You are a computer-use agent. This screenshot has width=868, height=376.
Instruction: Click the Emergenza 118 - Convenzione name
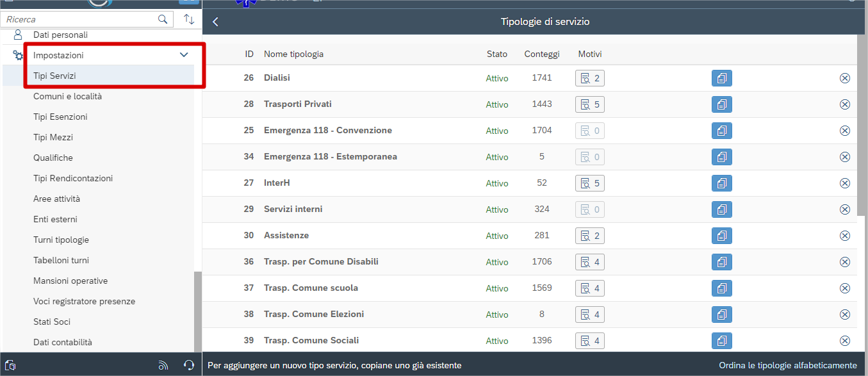tap(327, 131)
